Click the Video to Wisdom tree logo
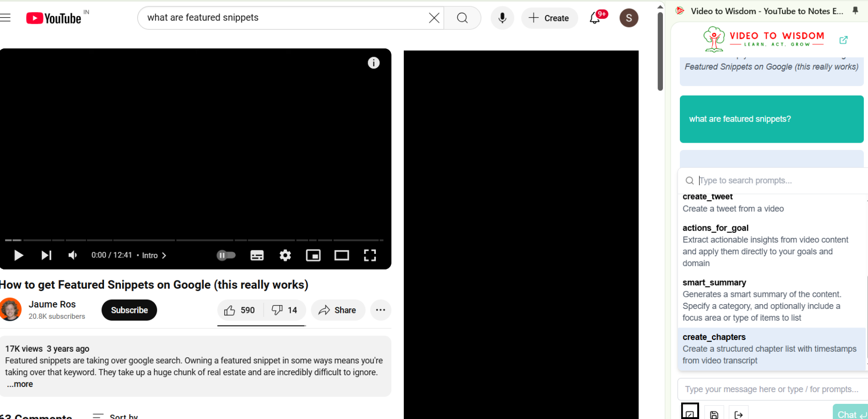 714,39
